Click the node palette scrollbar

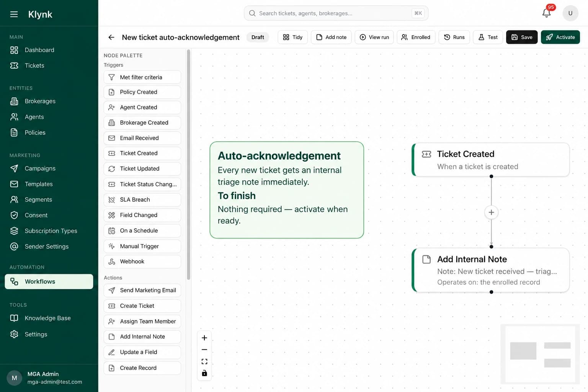pos(188,165)
